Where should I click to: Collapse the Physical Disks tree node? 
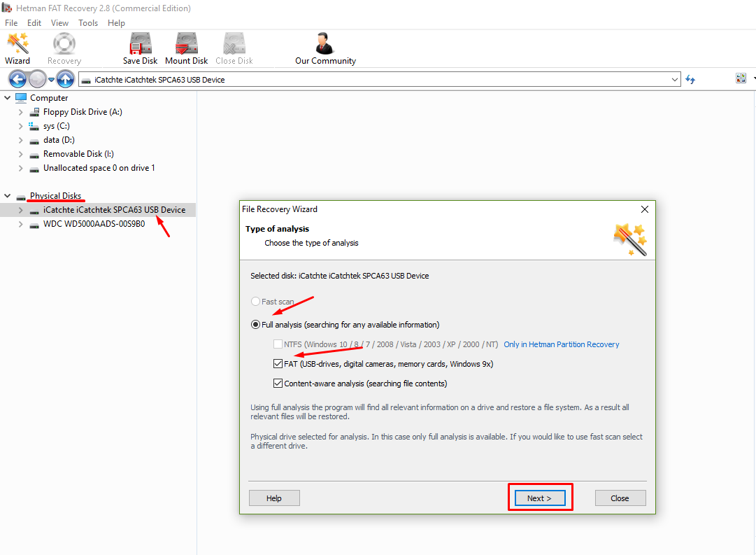point(8,196)
